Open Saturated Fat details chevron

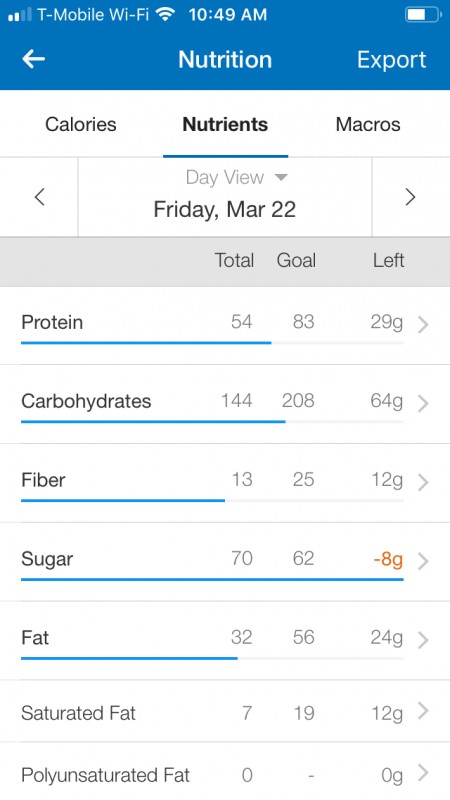coord(423,711)
